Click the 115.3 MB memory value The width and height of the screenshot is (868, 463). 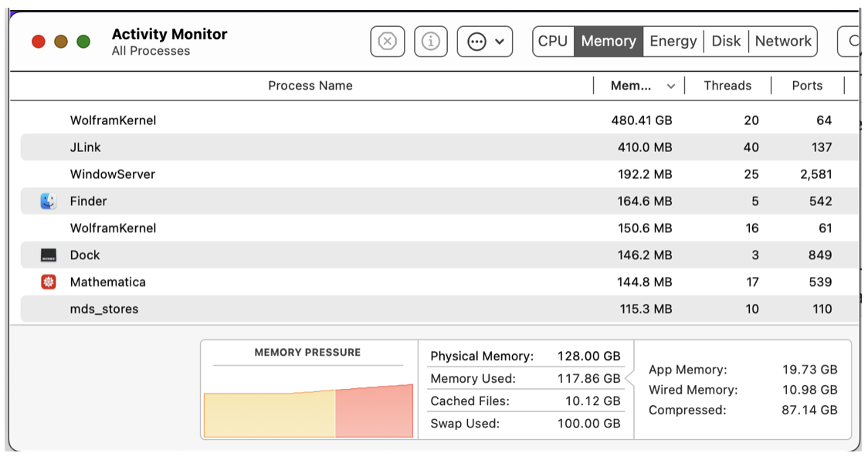click(646, 309)
